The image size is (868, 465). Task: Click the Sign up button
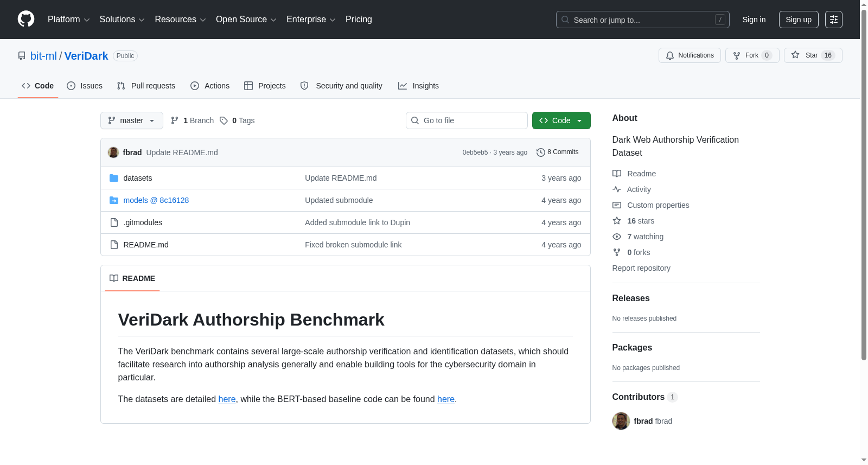coord(799,20)
